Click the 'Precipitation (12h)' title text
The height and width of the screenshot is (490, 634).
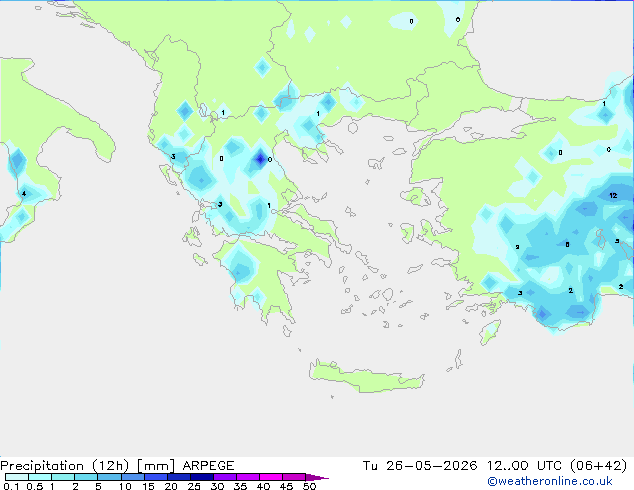point(65,466)
